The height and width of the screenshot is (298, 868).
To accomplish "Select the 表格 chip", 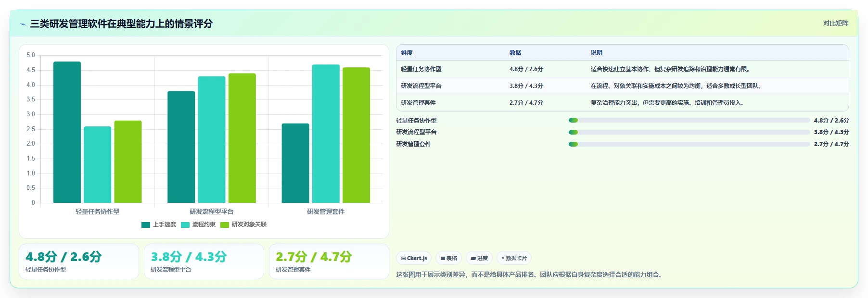I will point(448,258).
